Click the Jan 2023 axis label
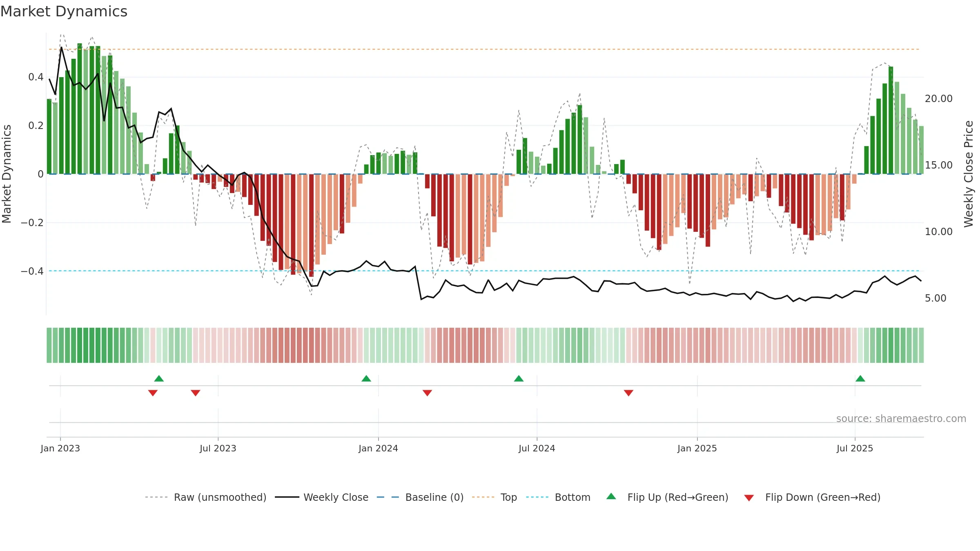The image size is (980, 551). 60,448
